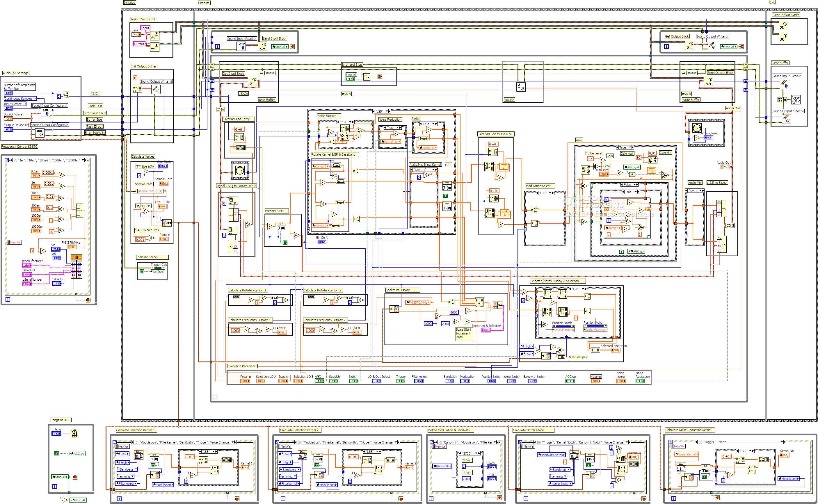Click the Quotient & Remainder node in Audio I/O Settings
Image resolution: width=818 pixels, height=504 pixels.
click(x=66, y=95)
